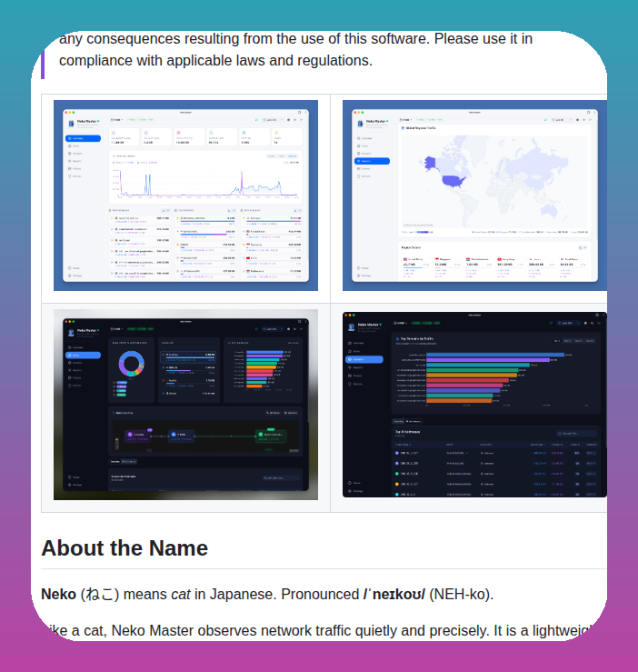Open the light dashboard screenshot with traffic line chart
The image size is (638, 672).
(x=185, y=196)
